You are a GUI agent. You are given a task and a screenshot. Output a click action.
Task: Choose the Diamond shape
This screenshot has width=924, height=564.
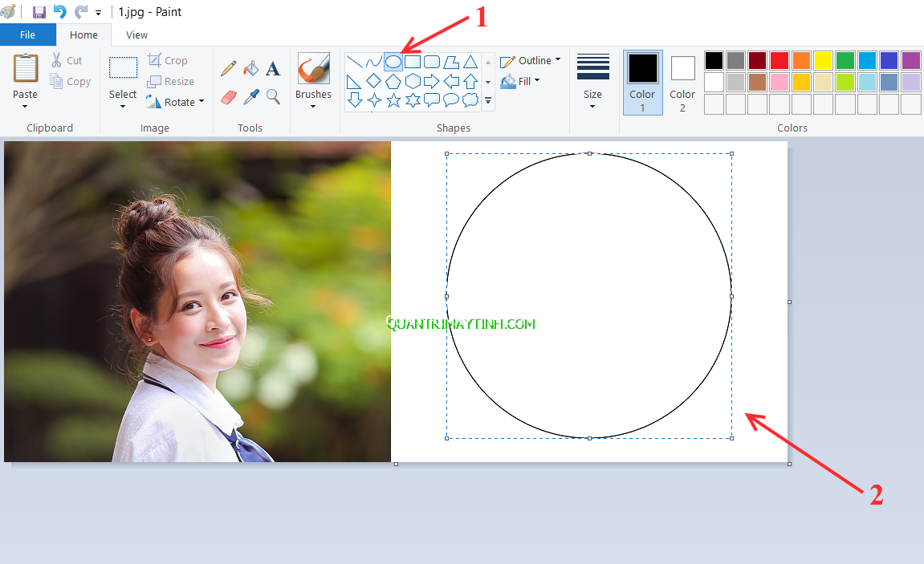373,81
